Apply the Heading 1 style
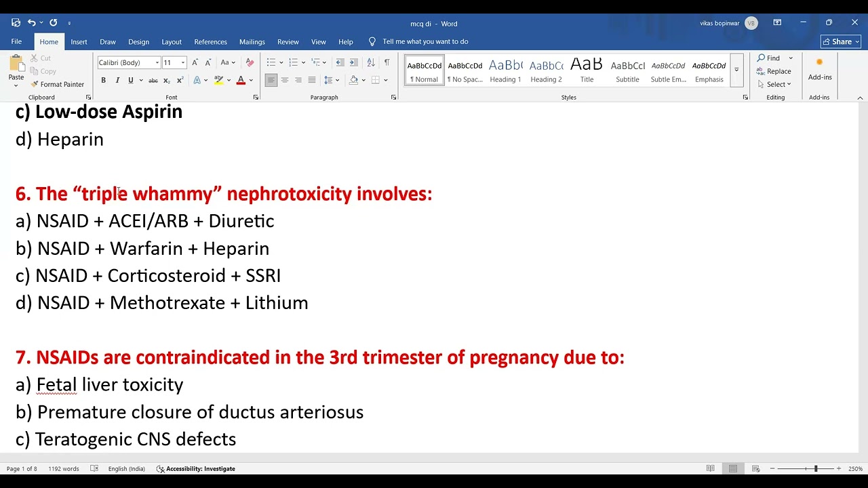 click(506, 70)
